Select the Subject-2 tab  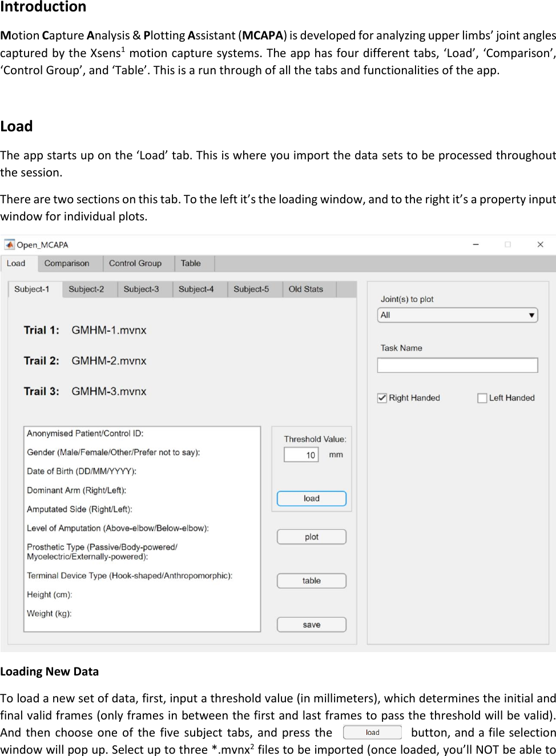[88, 289]
